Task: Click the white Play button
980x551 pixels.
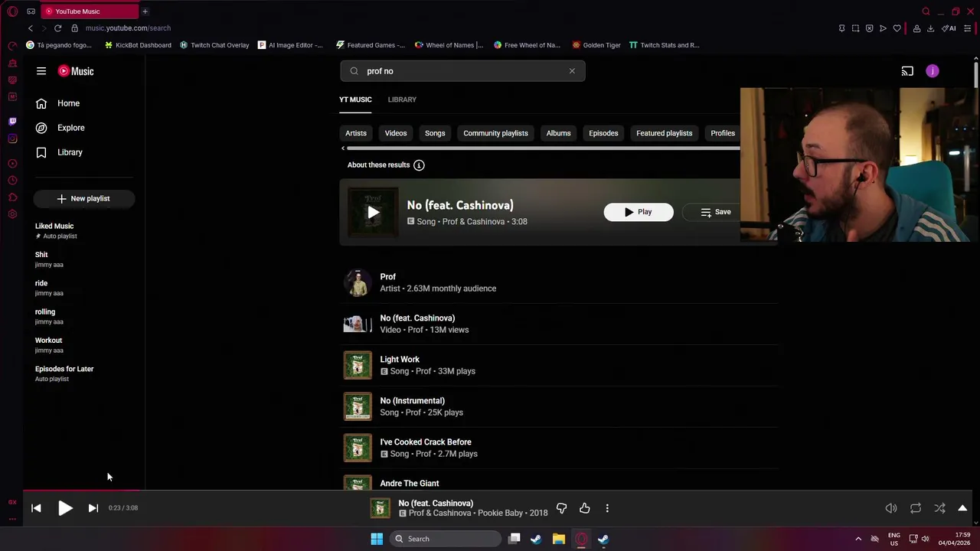Action: pos(639,212)
